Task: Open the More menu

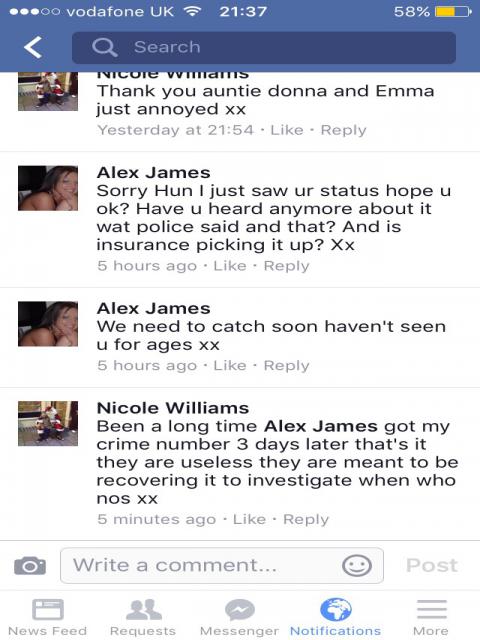Action: coord(431,618)
